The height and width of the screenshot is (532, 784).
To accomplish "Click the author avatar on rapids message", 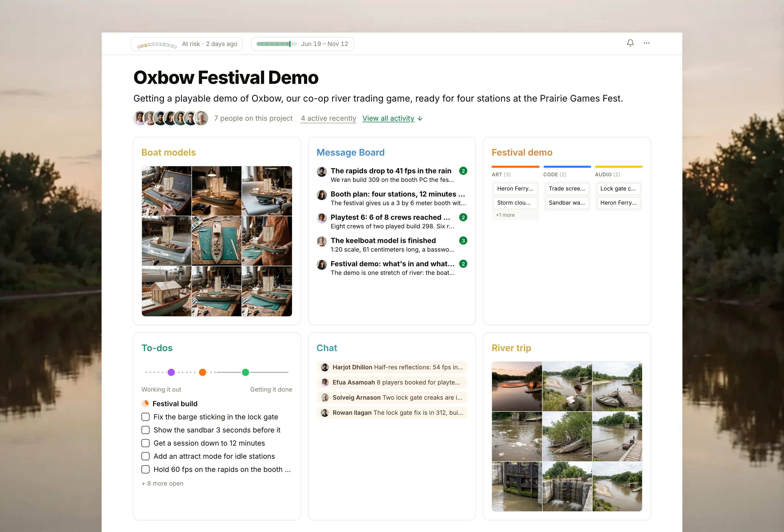I will (322, 171).
